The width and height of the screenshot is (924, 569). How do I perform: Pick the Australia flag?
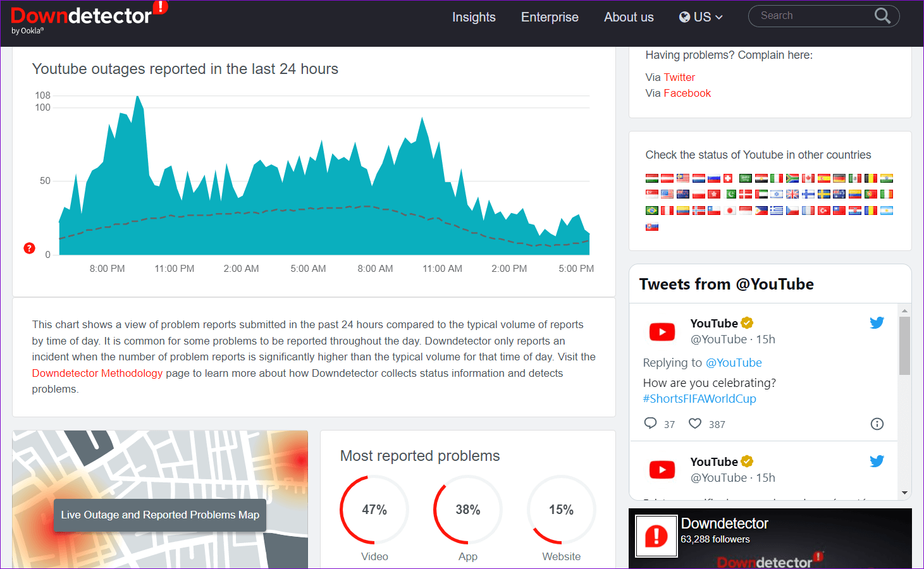(x=839, y=194)
